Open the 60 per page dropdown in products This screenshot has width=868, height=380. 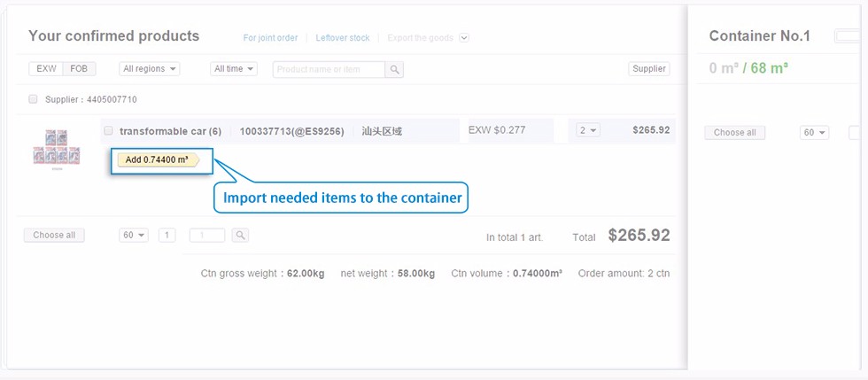[x=134, y=235]
